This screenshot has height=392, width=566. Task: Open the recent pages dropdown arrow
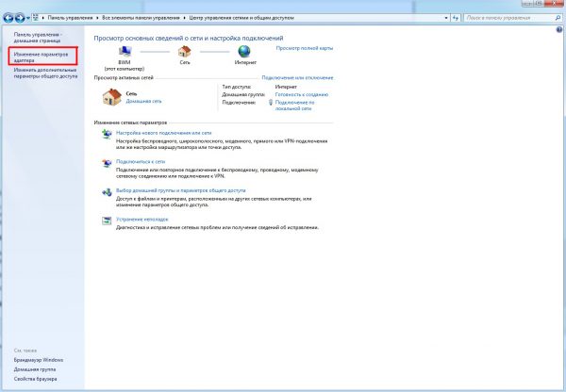[28, 18]
